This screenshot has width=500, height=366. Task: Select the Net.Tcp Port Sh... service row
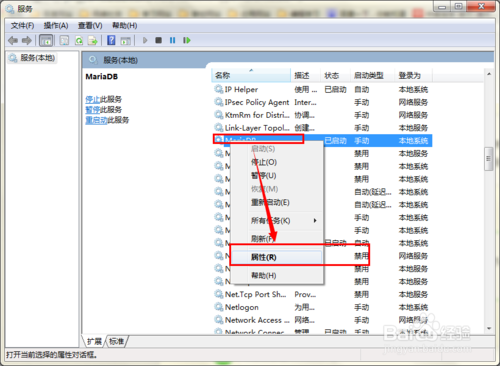322,294
